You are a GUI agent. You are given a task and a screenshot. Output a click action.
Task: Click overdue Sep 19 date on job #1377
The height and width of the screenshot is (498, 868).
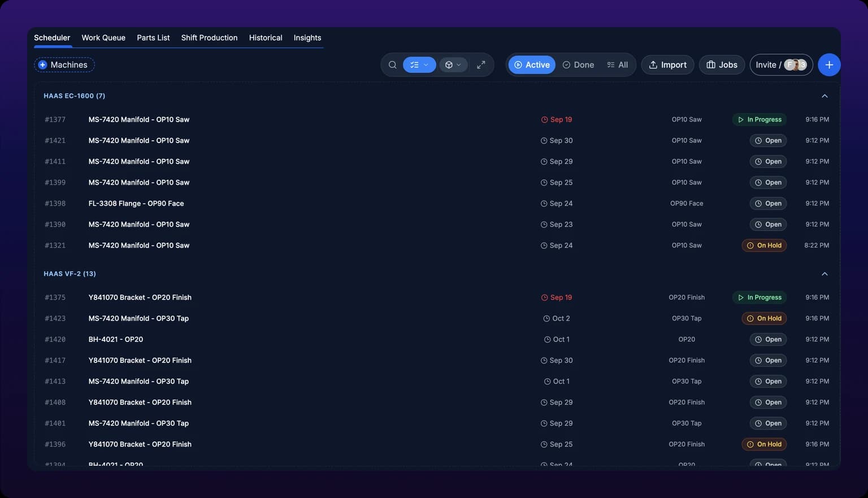tap(557, 120)
